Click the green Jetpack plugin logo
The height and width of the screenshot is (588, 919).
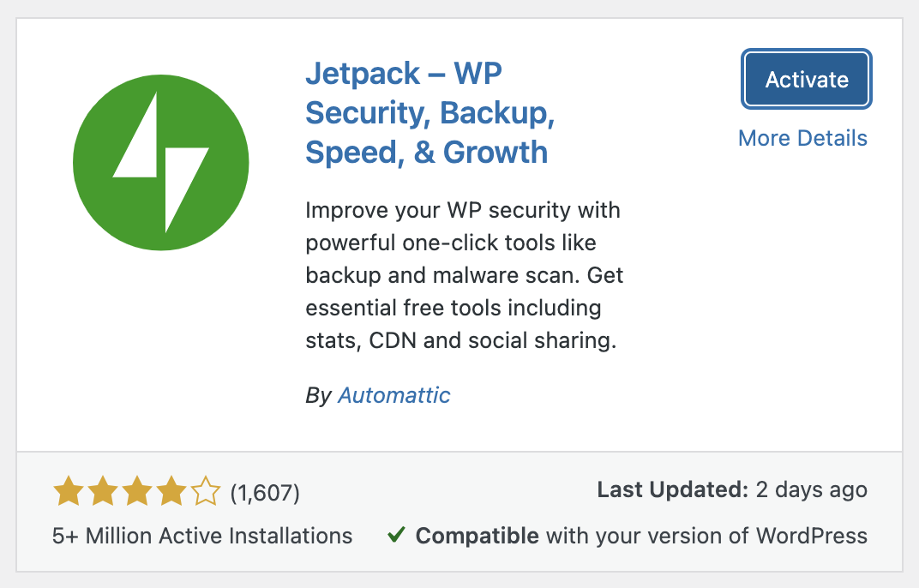coord(161,162)
